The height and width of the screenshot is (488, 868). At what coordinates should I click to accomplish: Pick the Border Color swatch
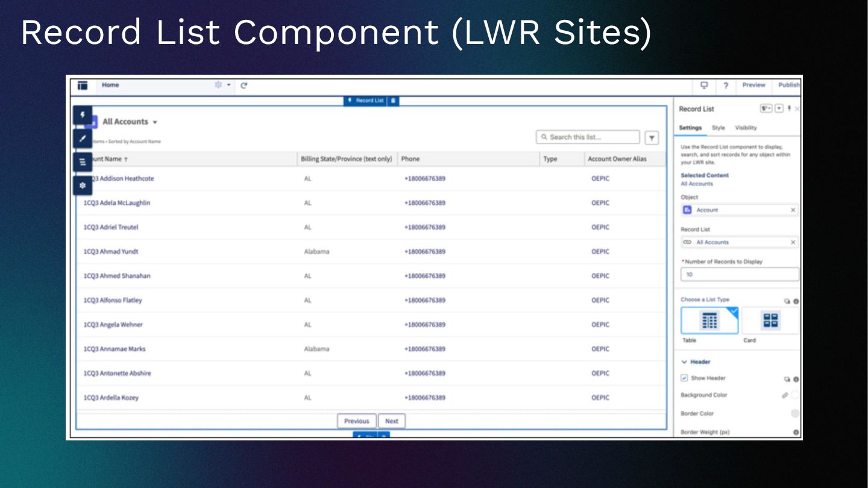click(795, 414)
